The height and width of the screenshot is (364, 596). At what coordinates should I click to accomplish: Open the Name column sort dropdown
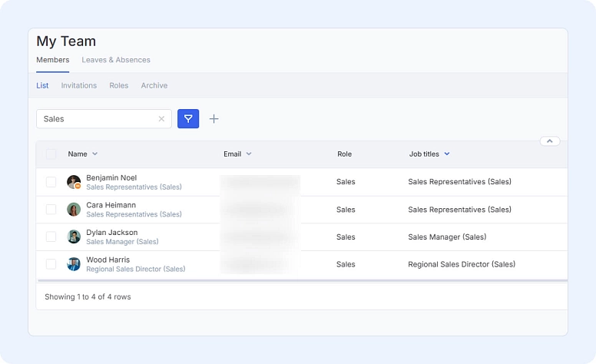click(x=95, y=154)
